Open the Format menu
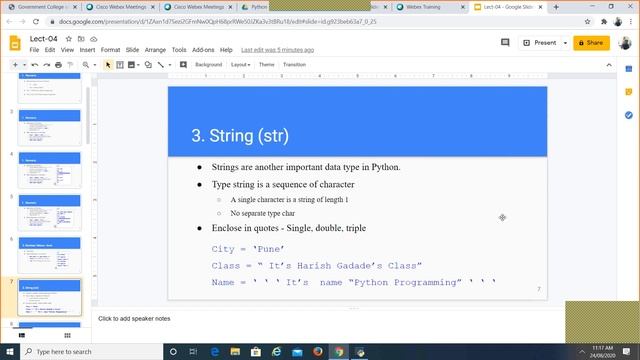The image size is (640, 360). click(110, 50)
